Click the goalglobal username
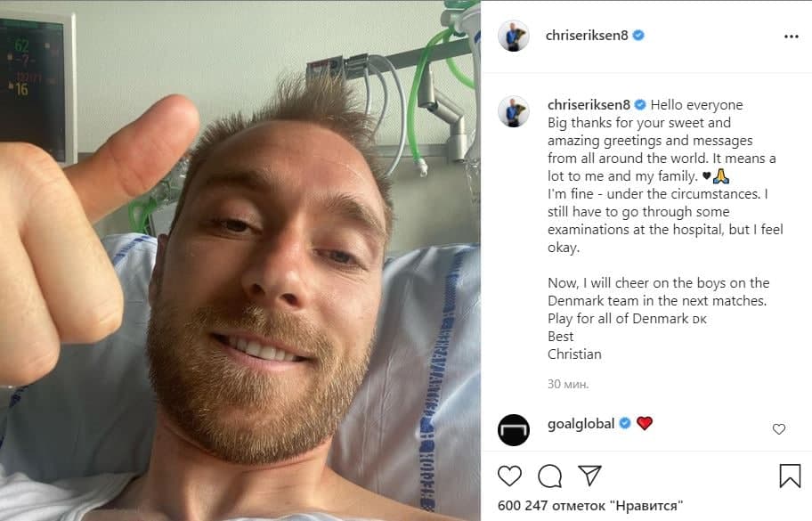The width and height of the screenshot is (812, 521). (x=581, y=424)
